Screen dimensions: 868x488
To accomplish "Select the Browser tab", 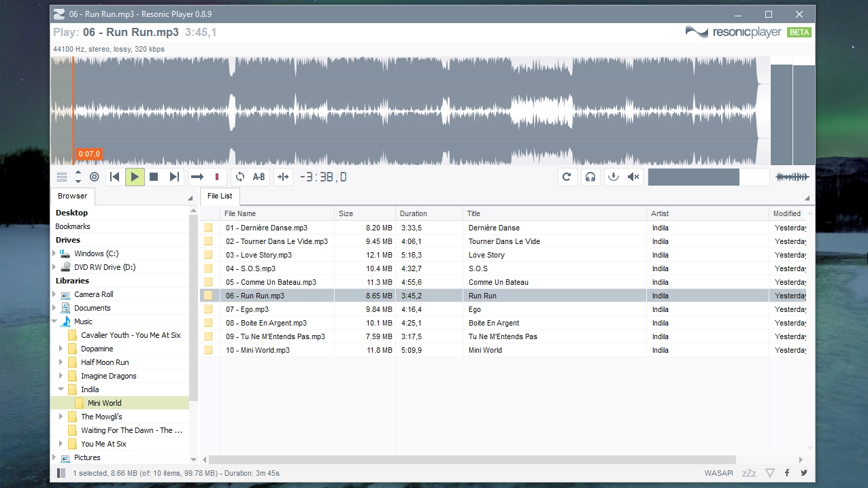I will [72, 196].
